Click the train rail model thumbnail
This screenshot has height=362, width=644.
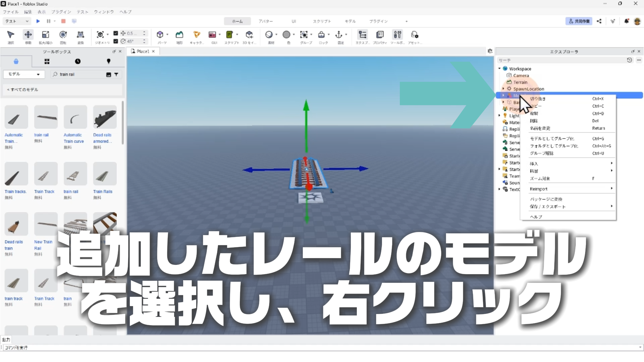pyautogui.click(x=46, y=117)
